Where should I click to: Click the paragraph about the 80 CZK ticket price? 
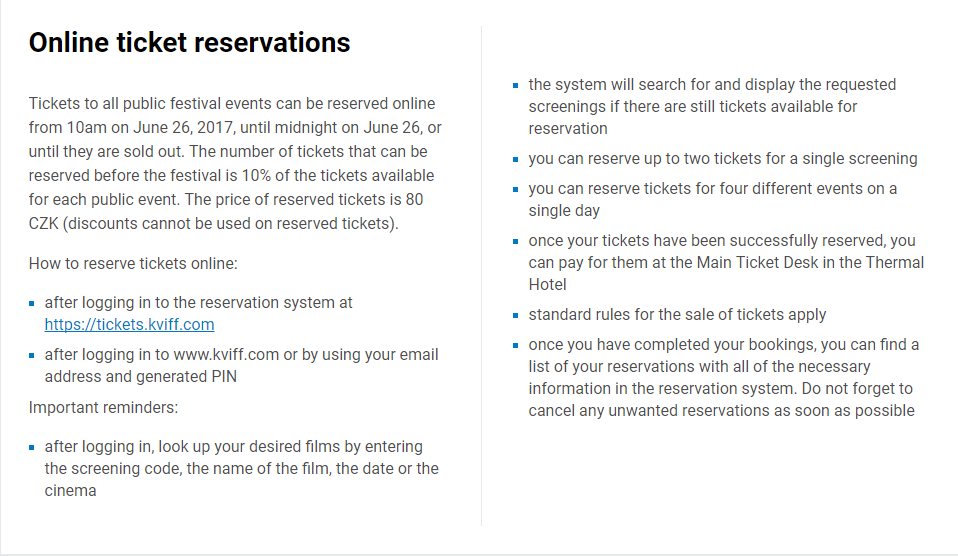(x=234, y=163)
